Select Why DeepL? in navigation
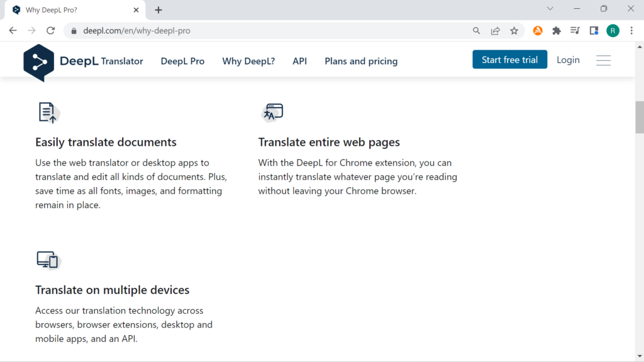644x362 pixels. click(x=248, y=61)
